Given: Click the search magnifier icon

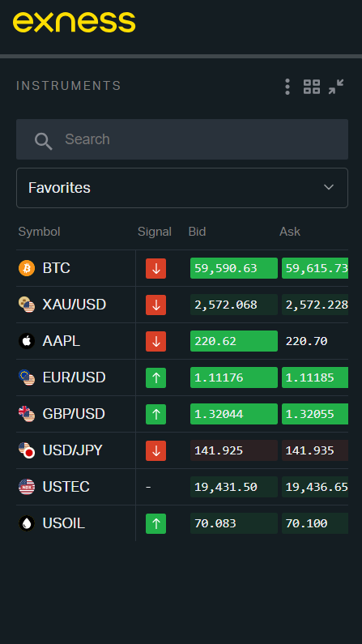Looking at the screenshot, I should point(43,141).
